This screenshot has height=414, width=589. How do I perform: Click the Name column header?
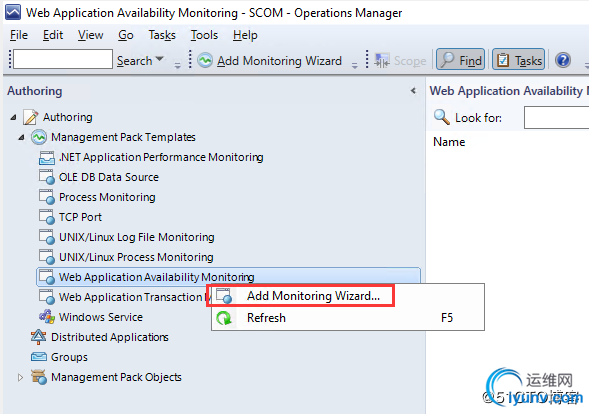click(449, 142)
